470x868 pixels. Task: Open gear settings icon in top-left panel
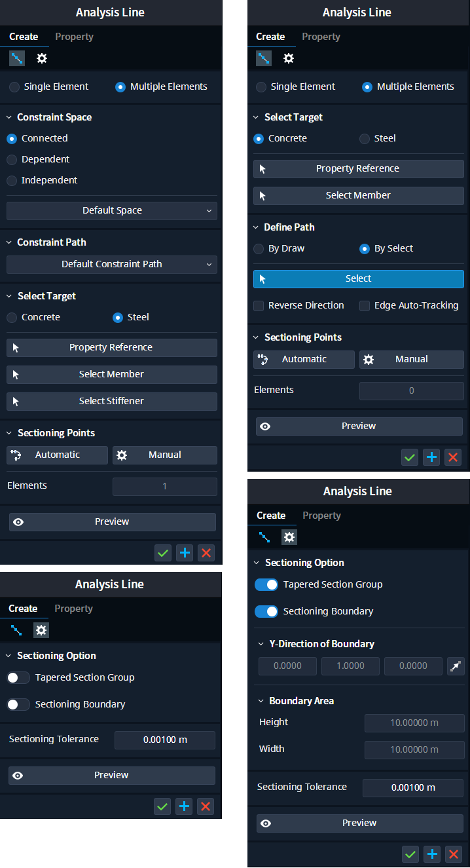pyautogui.click(x=42, y=58)
